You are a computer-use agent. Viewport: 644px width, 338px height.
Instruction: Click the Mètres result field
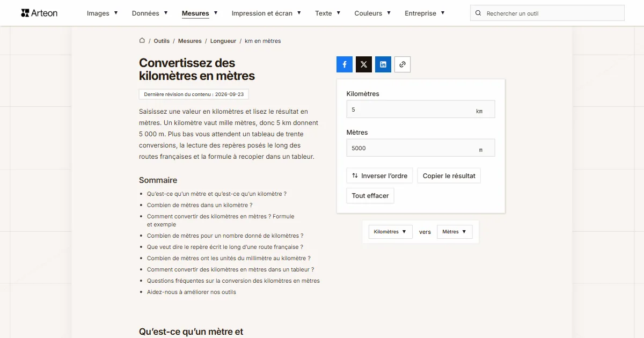tap(421, 148)
